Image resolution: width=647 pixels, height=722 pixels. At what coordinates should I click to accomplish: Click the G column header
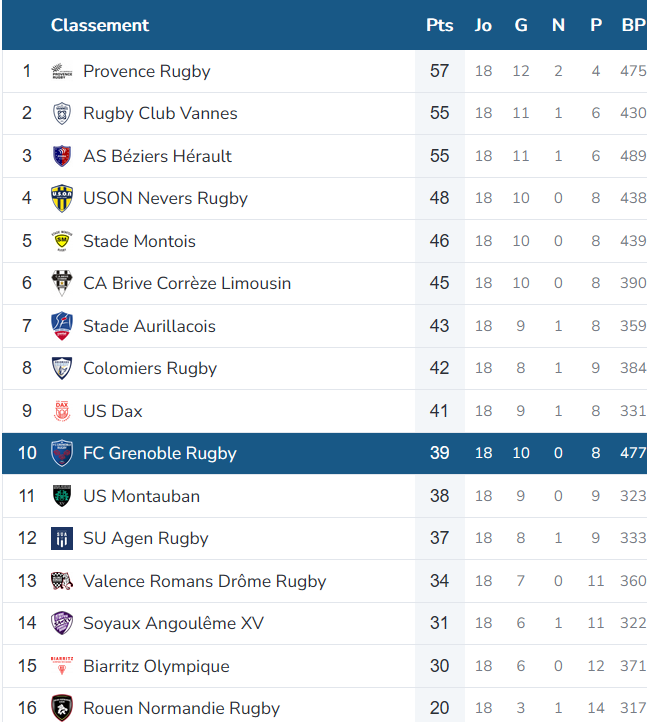pos(521,25)
